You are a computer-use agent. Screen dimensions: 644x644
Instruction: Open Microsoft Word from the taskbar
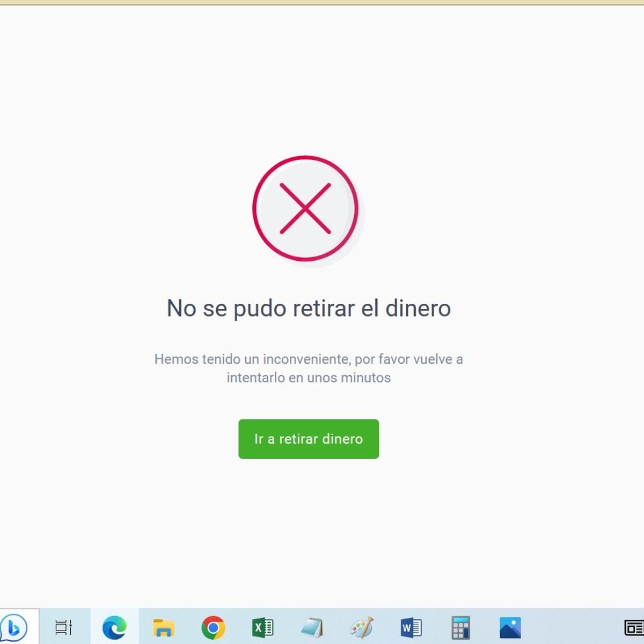click(411, 627)
